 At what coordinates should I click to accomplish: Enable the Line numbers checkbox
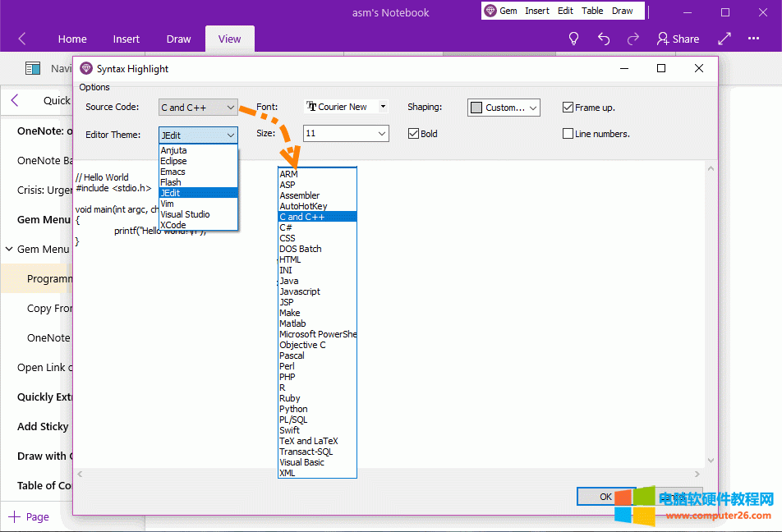click(568, 134)
